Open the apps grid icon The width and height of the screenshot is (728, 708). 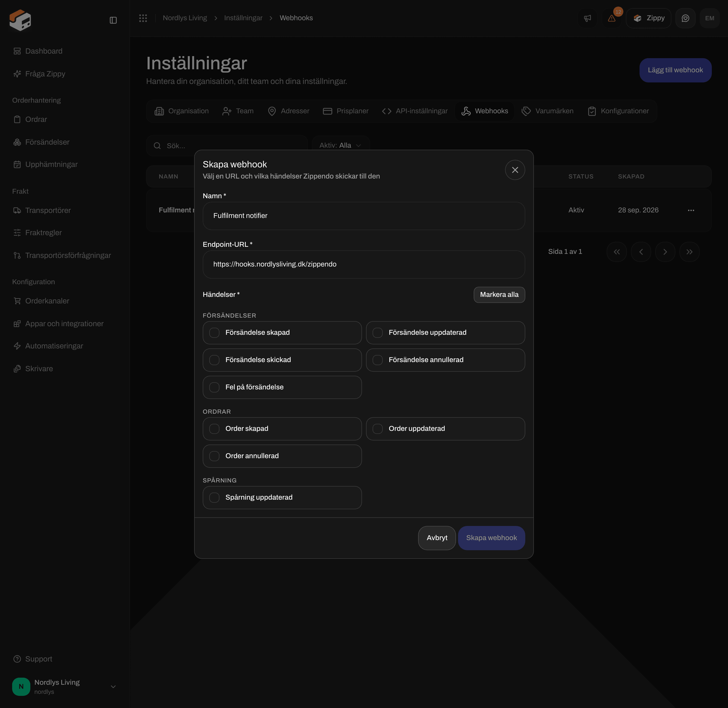pos(143,18)
